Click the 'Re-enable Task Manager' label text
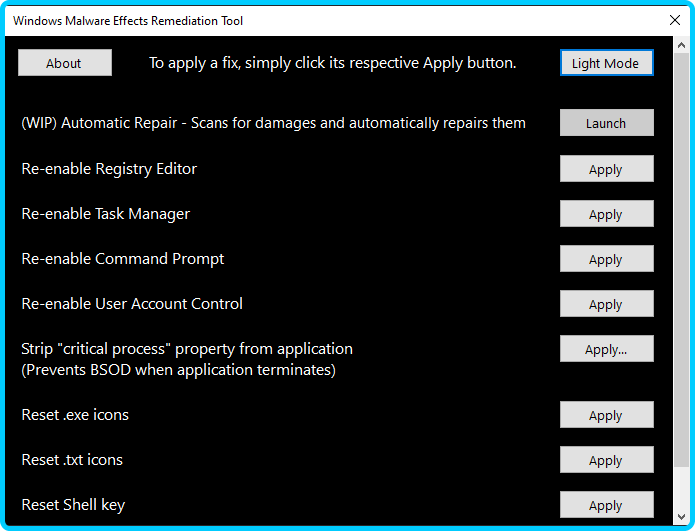Screen dimensions: 695x531 pyautogui.click(x=105, y=214)
